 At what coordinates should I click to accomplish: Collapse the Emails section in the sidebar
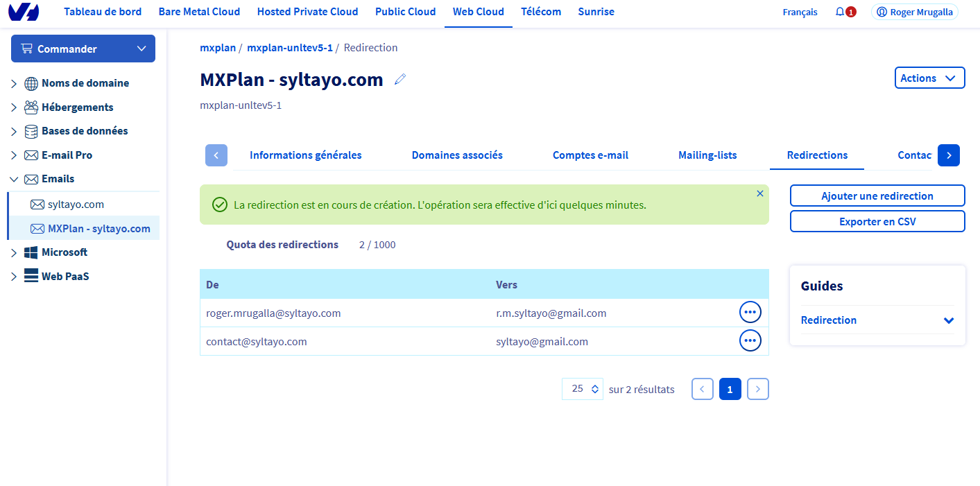pyautogui.click(x=14, y=179)
